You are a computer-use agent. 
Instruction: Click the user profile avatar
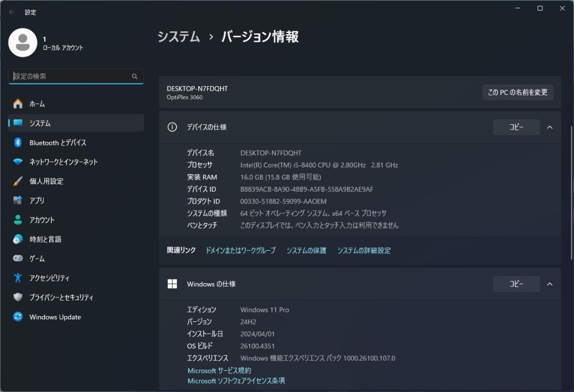tap(23, 42)
